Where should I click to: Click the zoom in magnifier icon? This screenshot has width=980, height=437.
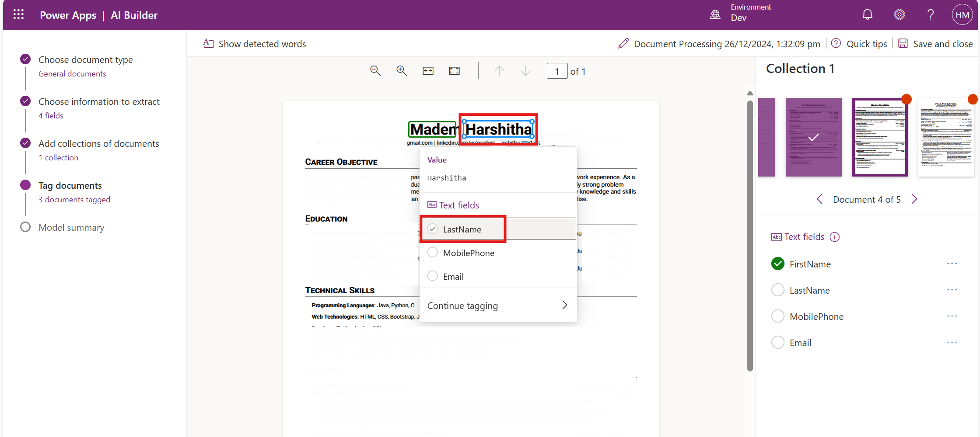(402, 71)
